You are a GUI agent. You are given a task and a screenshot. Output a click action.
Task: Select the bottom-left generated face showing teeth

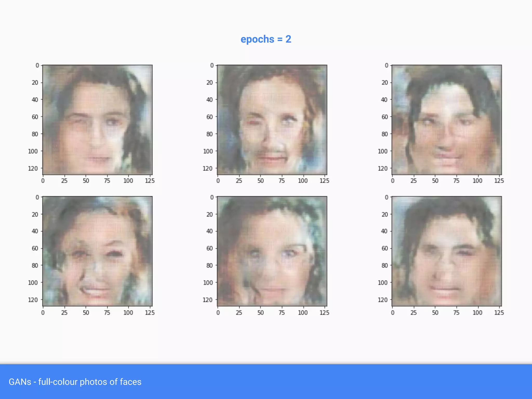point(97,251)
